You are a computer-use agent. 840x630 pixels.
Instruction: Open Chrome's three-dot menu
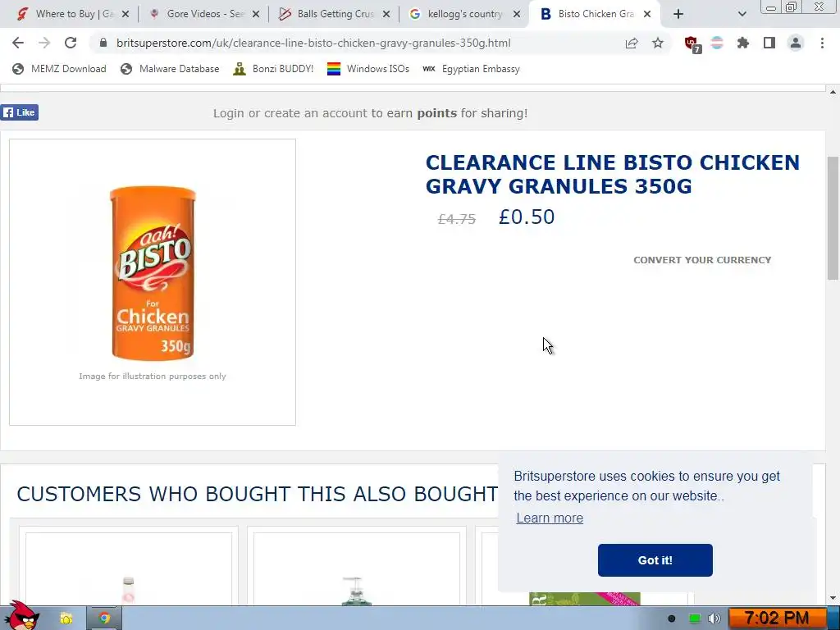(822, 43)
